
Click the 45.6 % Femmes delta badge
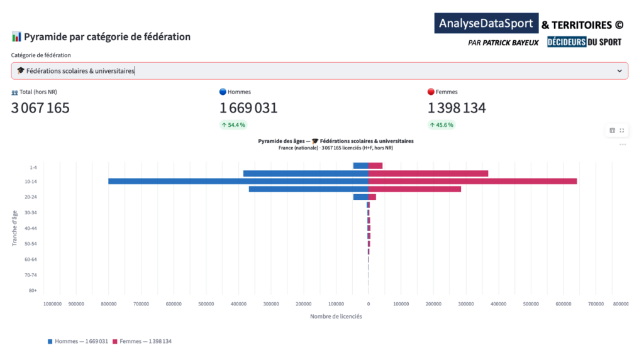[441, 125]
